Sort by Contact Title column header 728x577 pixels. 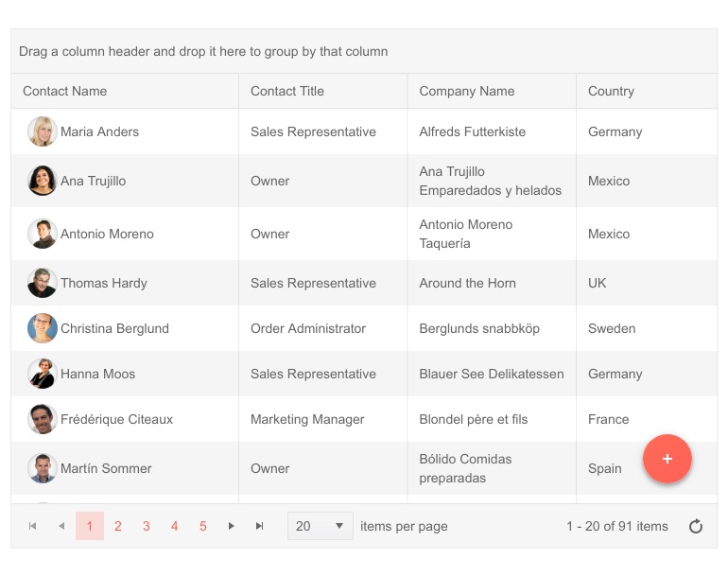tap(287, 91)
